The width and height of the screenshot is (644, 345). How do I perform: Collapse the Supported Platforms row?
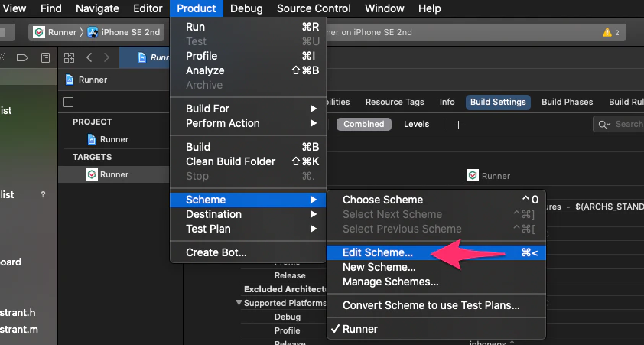[x=239, y=303]
